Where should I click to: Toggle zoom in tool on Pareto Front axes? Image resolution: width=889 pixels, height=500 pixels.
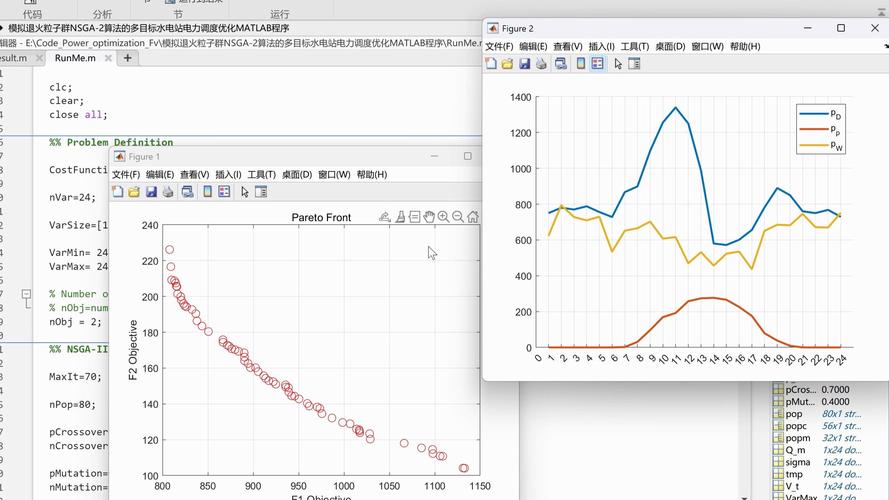[443, 217]
